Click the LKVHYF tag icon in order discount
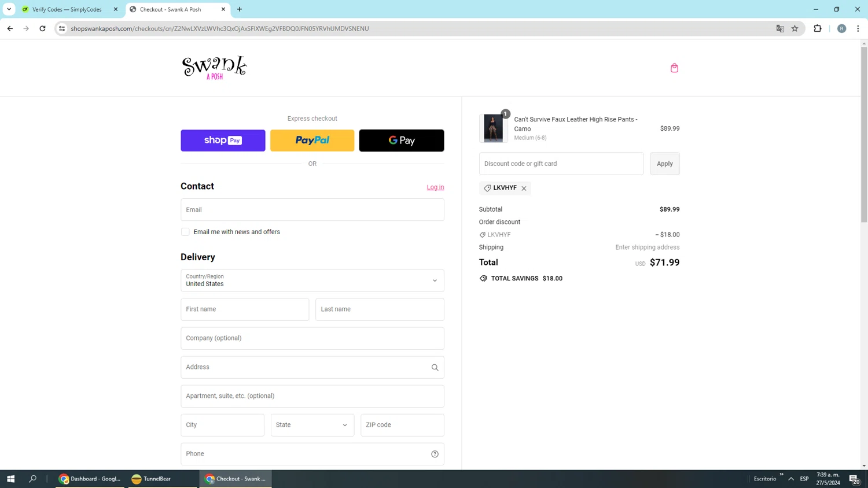Screen dimensions: 868x488 click(x=483, y=235)
